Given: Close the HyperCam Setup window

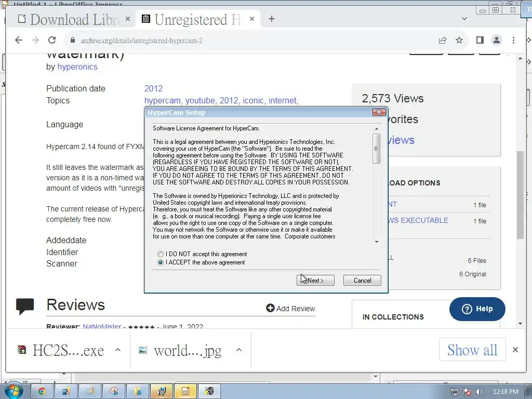Looking at the screenshot, I should (x=379, y=112).
